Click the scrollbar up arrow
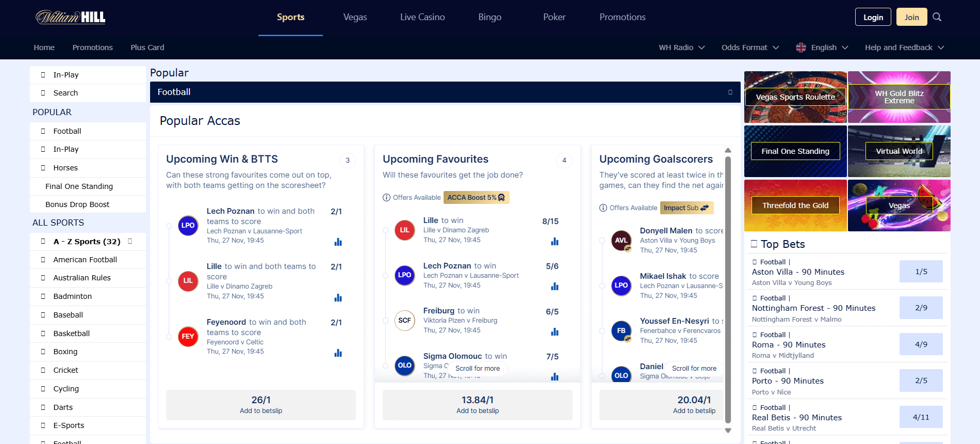The image size is (980, 444). tap(728, 150)
